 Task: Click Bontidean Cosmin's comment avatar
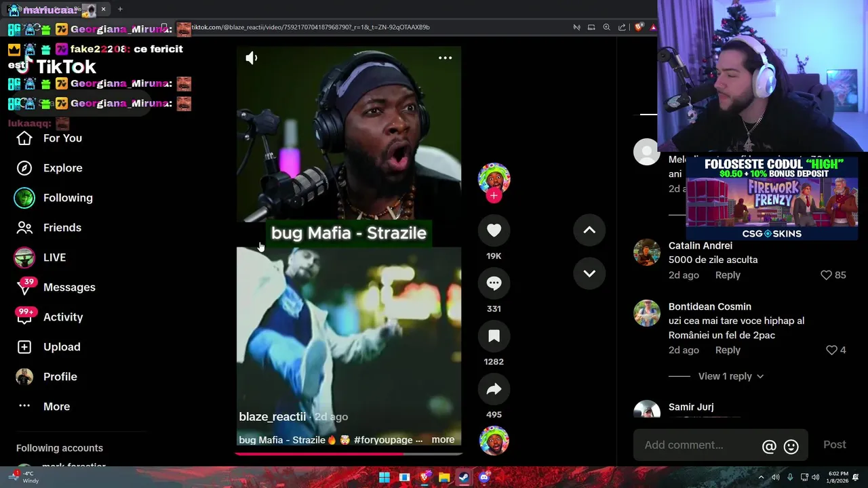pos(647,313)
